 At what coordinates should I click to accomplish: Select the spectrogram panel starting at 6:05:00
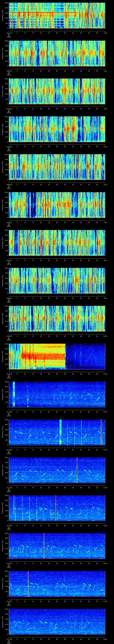(57, 167)
